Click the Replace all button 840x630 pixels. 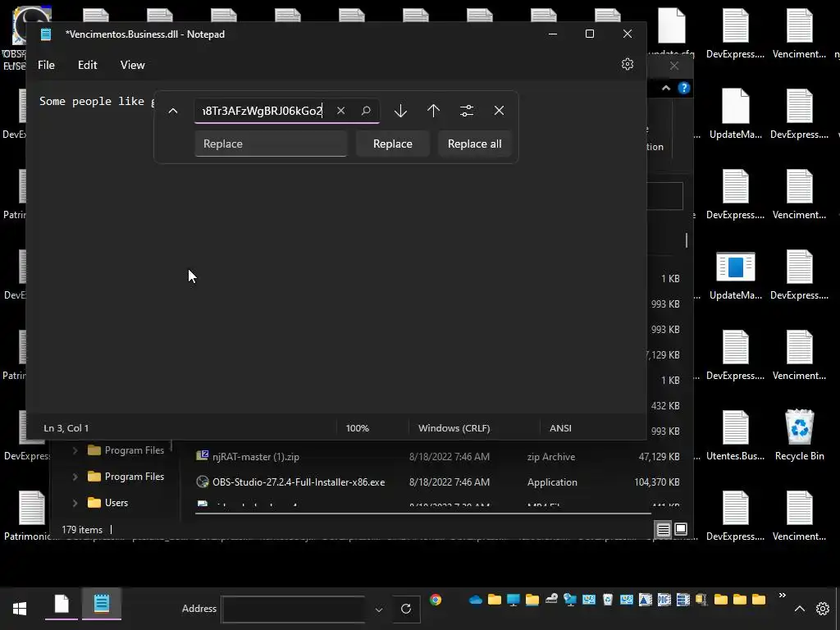point(475,144)
